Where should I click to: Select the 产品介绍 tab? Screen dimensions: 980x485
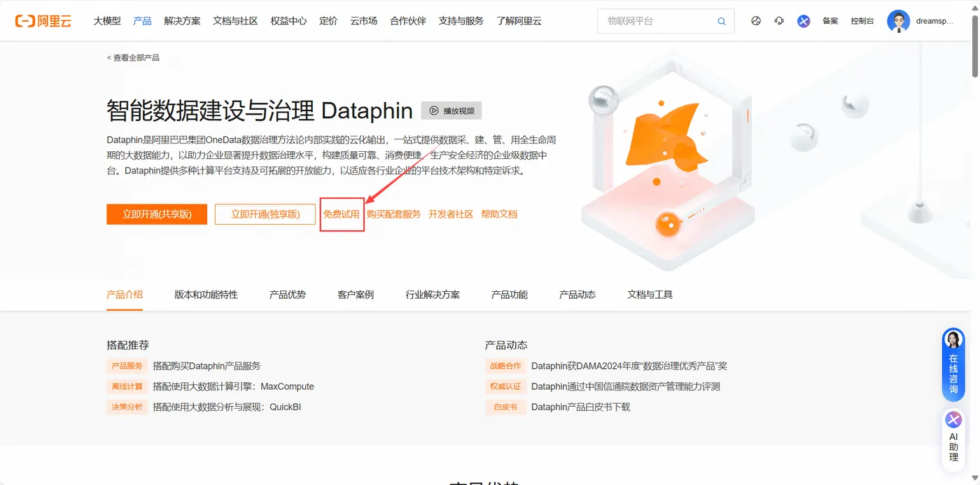(x=125, y=295)
